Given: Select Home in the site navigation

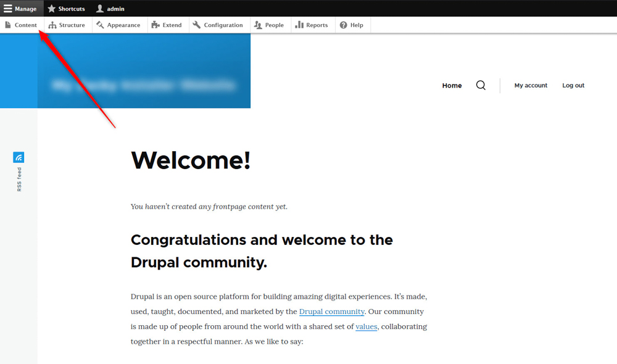Looking at the screenshot, I should point(452,85).
